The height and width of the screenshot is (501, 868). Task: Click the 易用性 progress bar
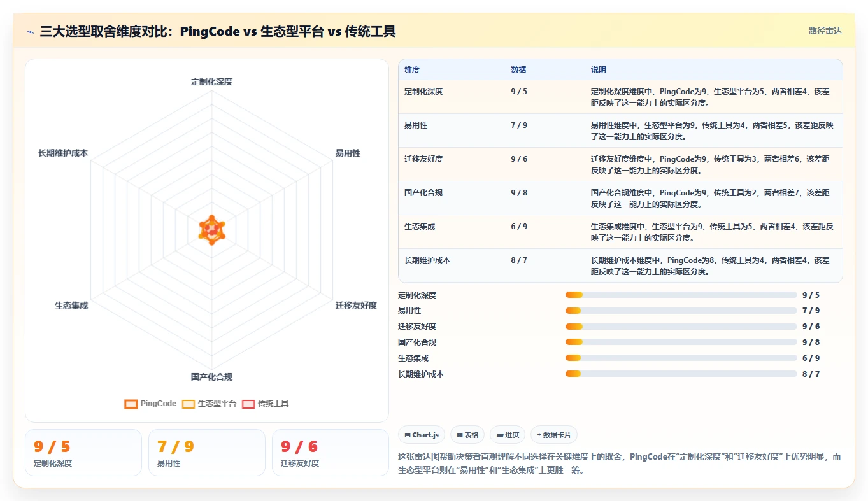click(x=681, y=311)
